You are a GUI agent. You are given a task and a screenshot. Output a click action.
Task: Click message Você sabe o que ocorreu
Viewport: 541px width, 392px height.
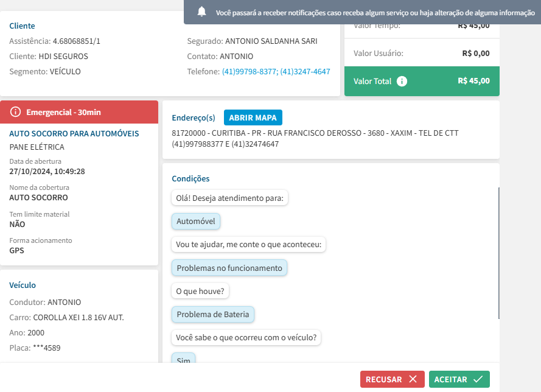tap(246, 337)
